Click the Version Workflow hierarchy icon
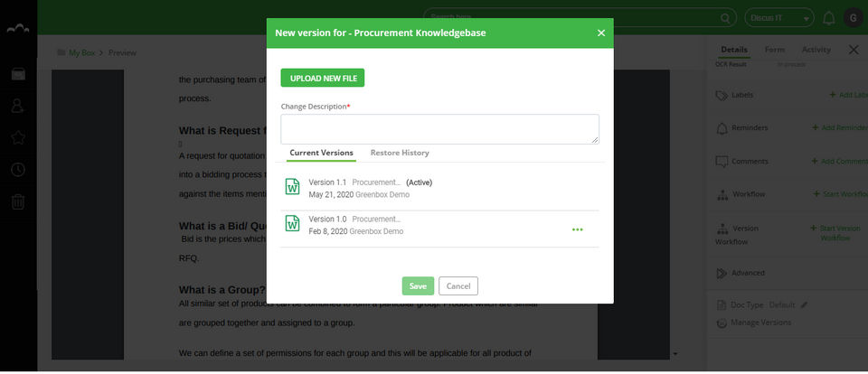The image size is (868, 374). pos(722,229)
